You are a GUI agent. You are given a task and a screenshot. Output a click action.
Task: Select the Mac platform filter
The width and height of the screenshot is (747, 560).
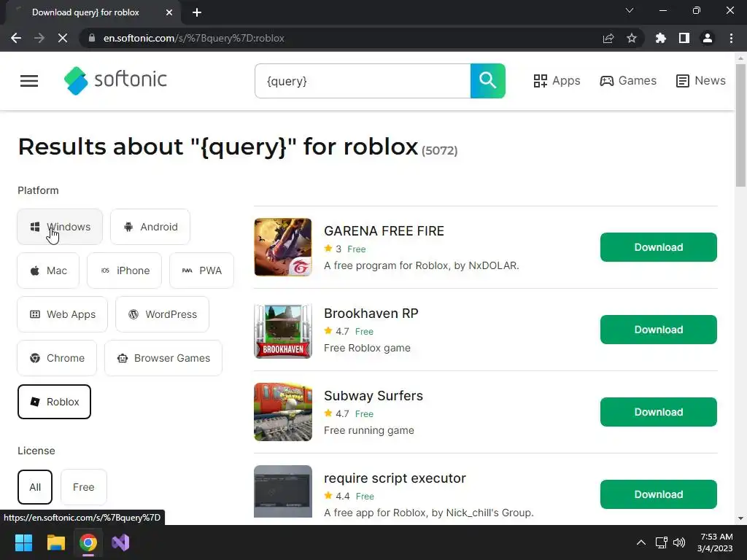[x=48, y=271]
